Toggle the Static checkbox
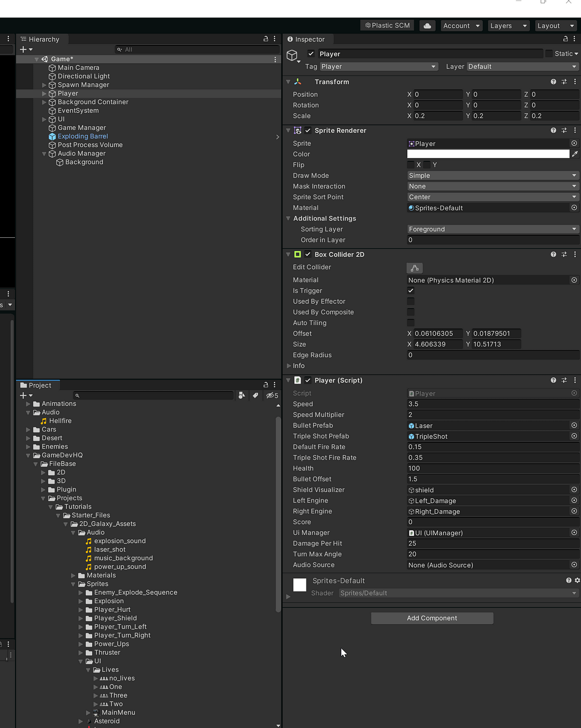Image resolution: width=581 pixels, height=728 pixels. coord(549,54)
